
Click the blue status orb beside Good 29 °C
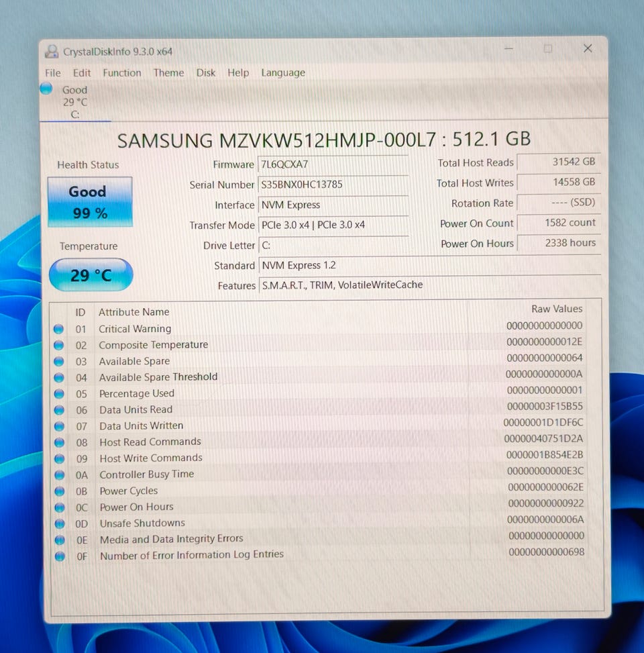(46, 89)
